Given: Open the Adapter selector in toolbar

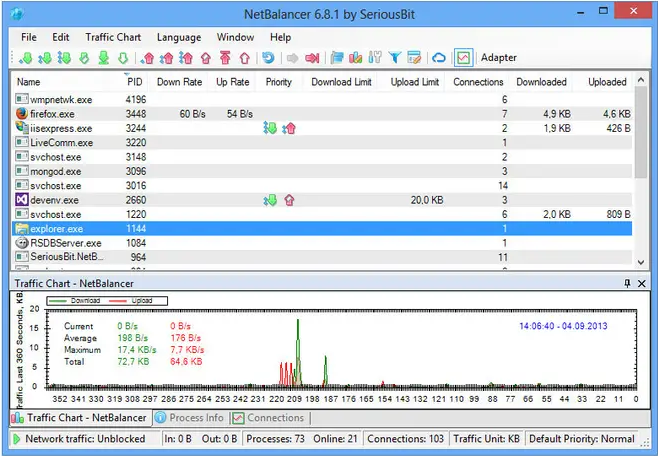Looking at the screenshot, I should [x=499, y=58].
